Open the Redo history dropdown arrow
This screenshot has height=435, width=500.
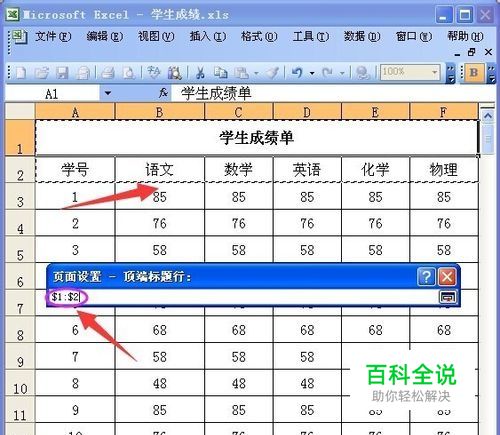(x=342, y=73)
